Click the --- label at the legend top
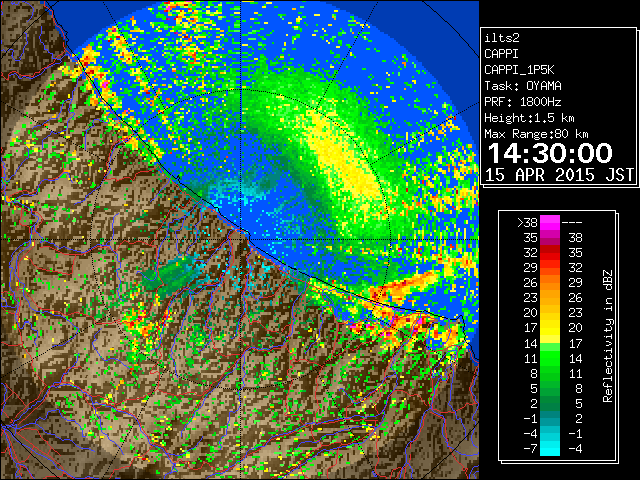 click(572, 223)
